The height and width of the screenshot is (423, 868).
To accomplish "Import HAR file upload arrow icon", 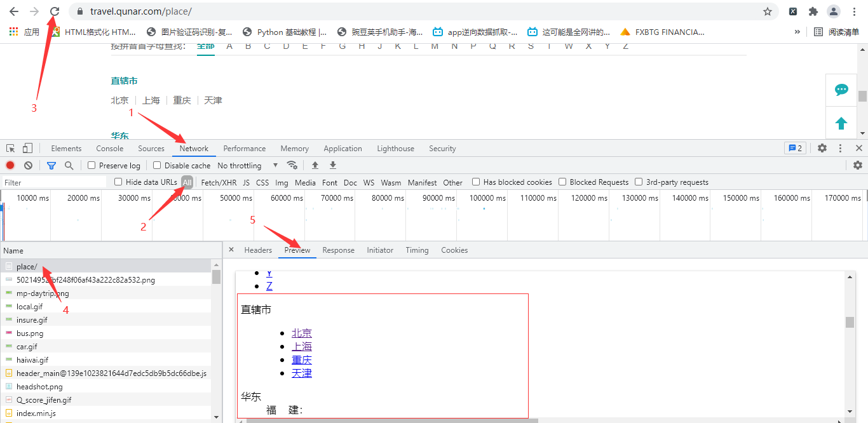I will 315,165.
